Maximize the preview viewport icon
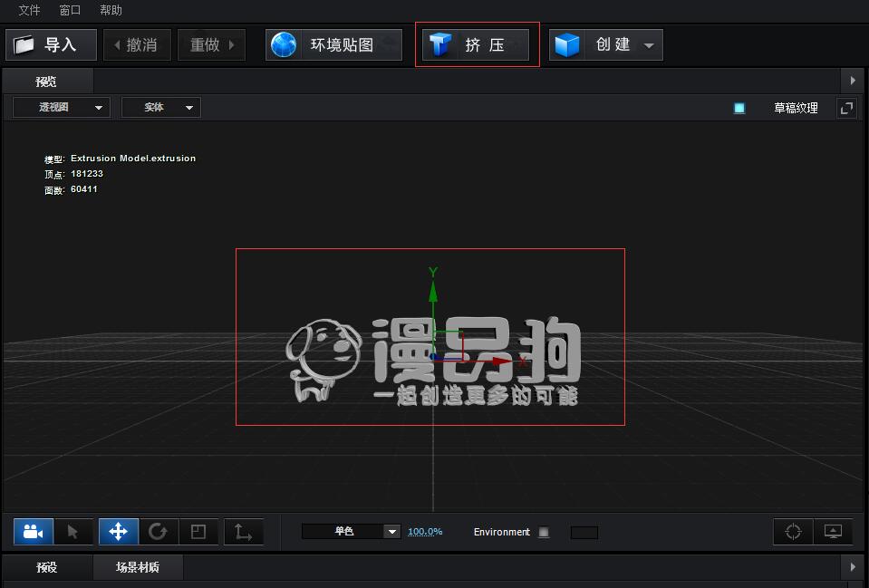 pos(846,108)
